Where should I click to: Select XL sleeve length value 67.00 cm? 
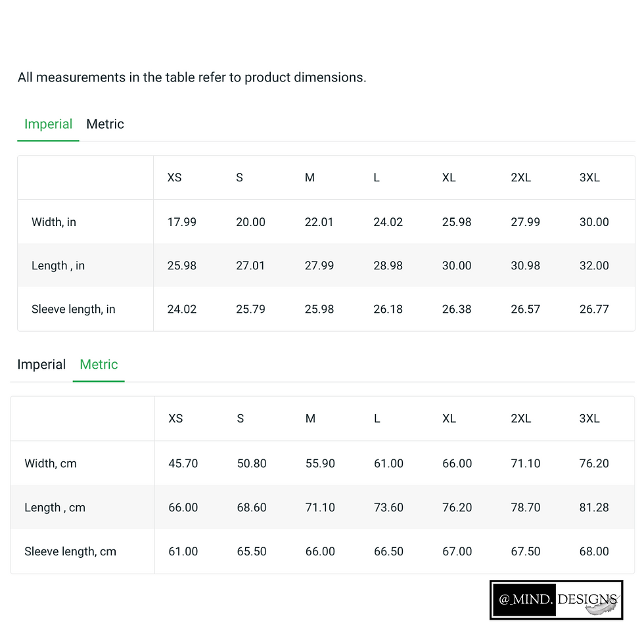[x=457, y=551]
